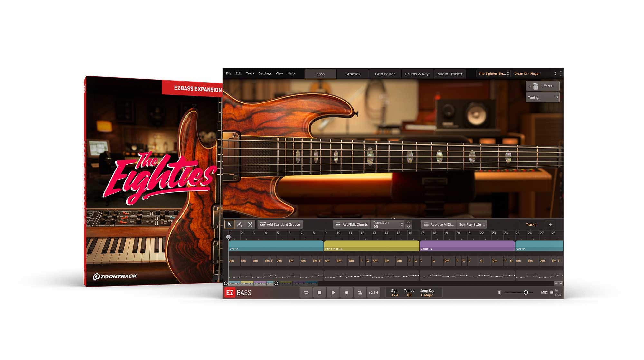This screenshot has width=644, height=360.
Task: Stop playback
Action: click(x=319, y=292)
